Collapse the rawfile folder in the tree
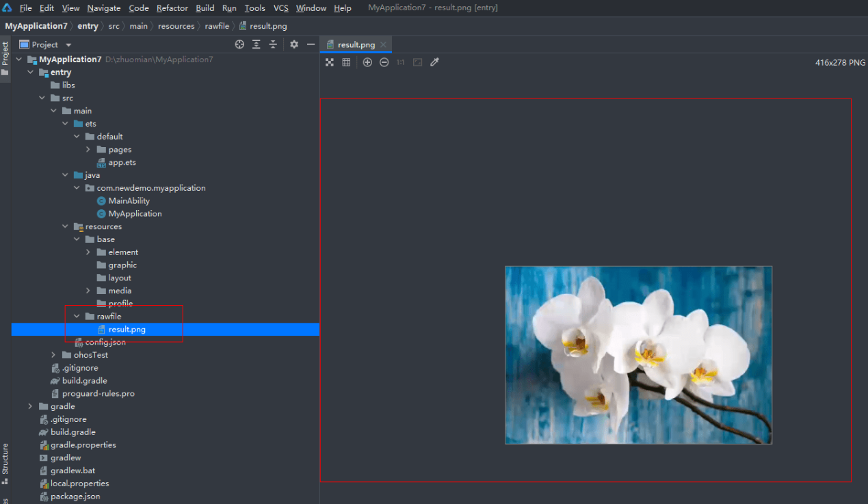Viewport: 868px width, 504px height. tap(76, 316)
